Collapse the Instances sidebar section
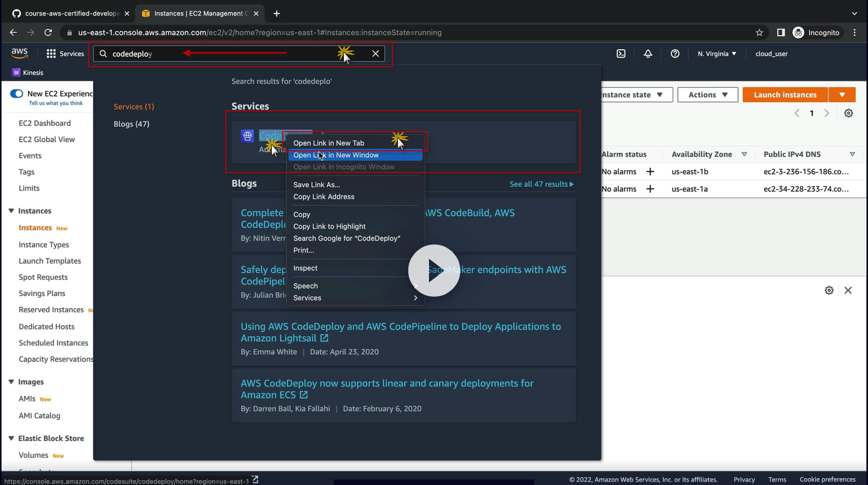The image size is (868, 485). 11,211
